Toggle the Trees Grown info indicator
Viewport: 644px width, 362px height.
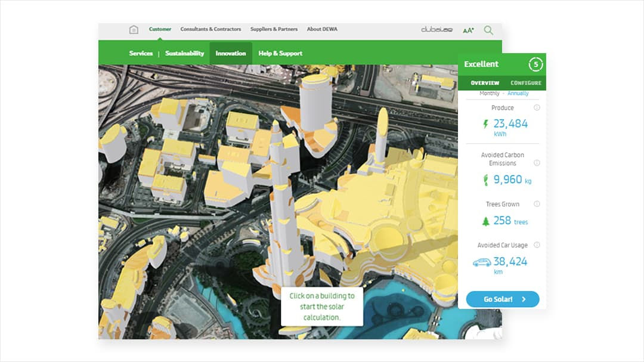(536, 203)
